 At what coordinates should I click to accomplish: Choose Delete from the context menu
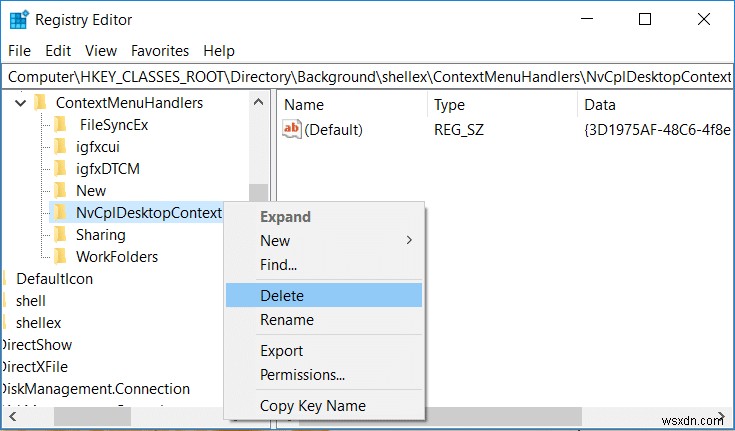pyautogui.click(x=282, y=296)
